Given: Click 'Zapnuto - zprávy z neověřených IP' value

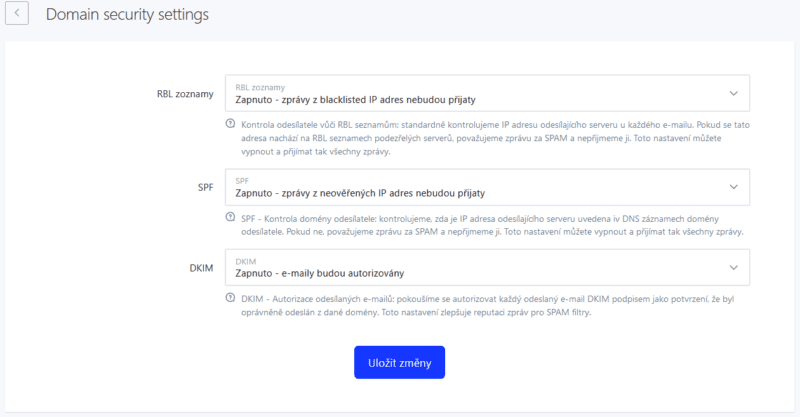Looking at the screenshot, I should point(359,193).
